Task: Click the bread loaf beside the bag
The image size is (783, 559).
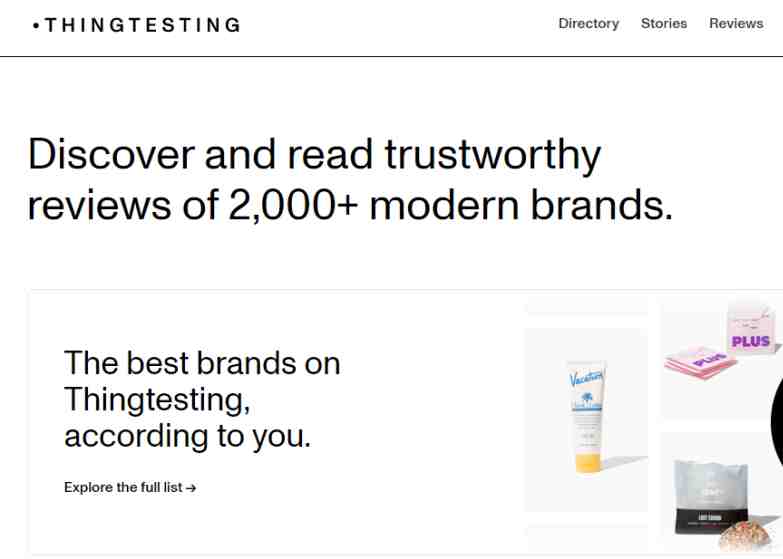Action: point(746,536)
